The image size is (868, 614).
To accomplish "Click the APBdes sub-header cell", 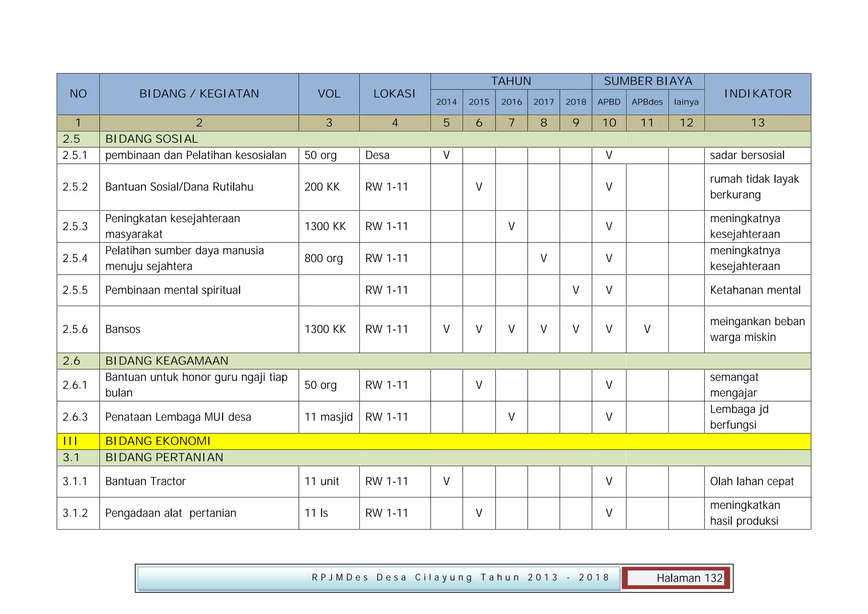I will click(x=647, y=102).
